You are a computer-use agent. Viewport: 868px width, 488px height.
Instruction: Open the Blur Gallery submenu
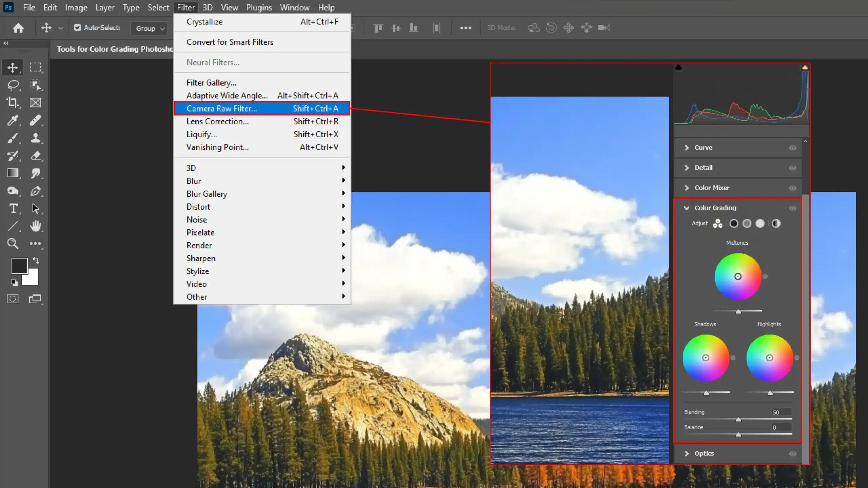[x=262, y=194]
